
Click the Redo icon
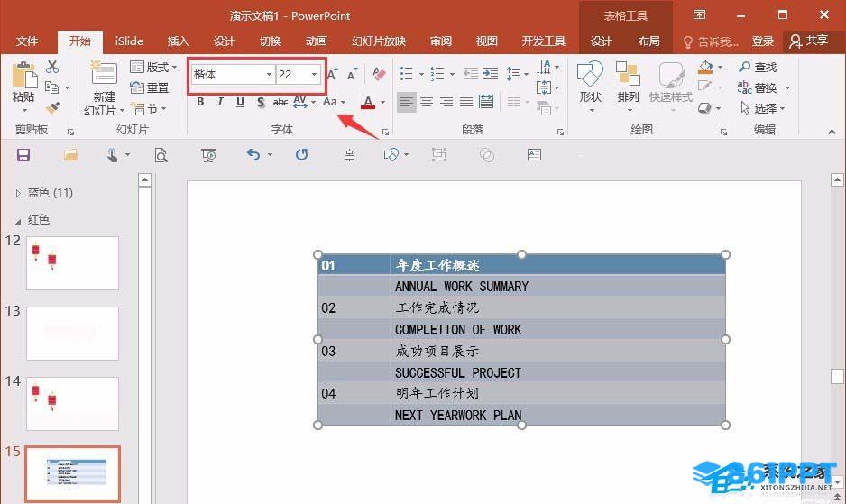coord(301,155)
